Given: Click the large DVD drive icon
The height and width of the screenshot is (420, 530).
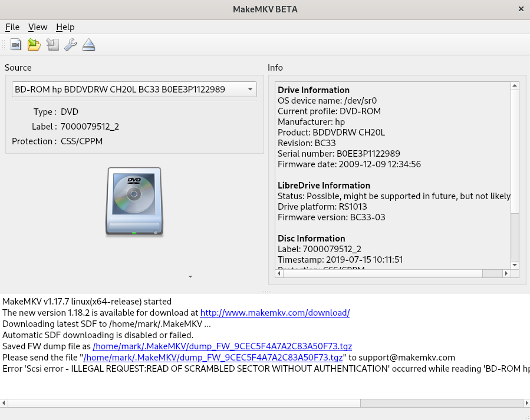Looking at the screenshot, I should tap(134, 201).
